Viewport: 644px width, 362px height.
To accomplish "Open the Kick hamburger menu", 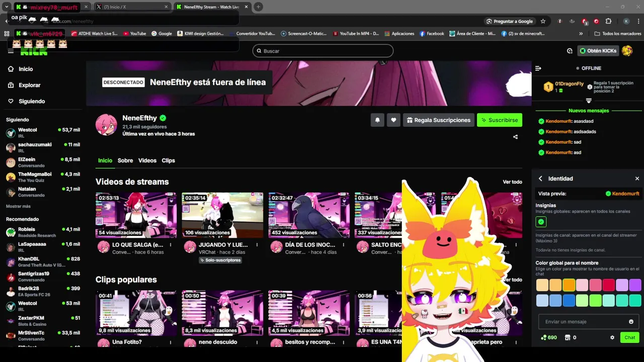I will (x=11, y=51).
